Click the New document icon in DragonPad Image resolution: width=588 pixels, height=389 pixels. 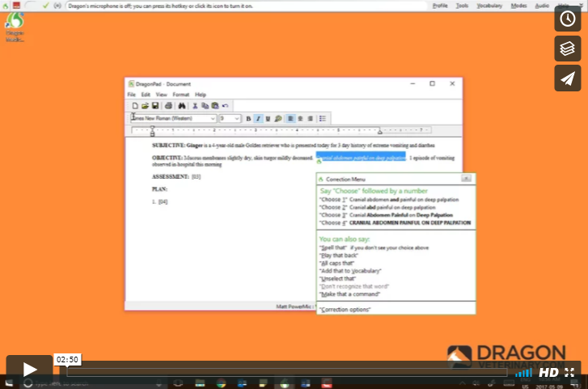(x=135, y=106)
